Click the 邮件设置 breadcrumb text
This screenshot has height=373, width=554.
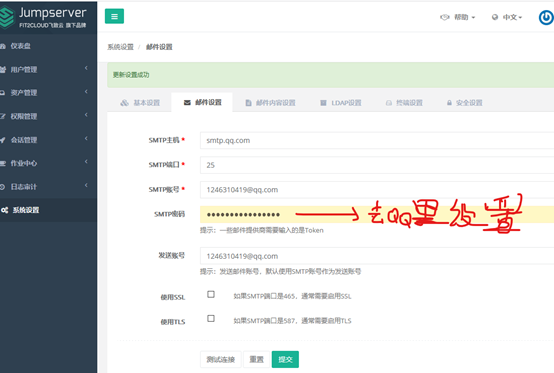pos(159,47)
